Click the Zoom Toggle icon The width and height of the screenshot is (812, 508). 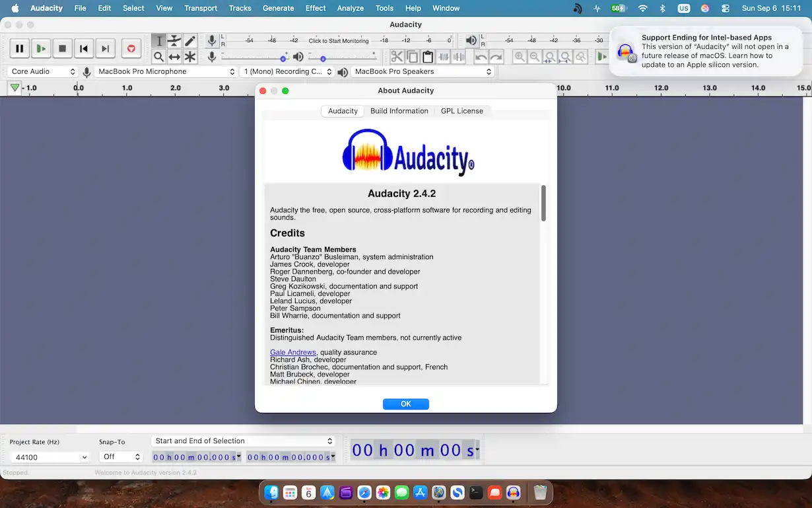click(x=580, y=57)
